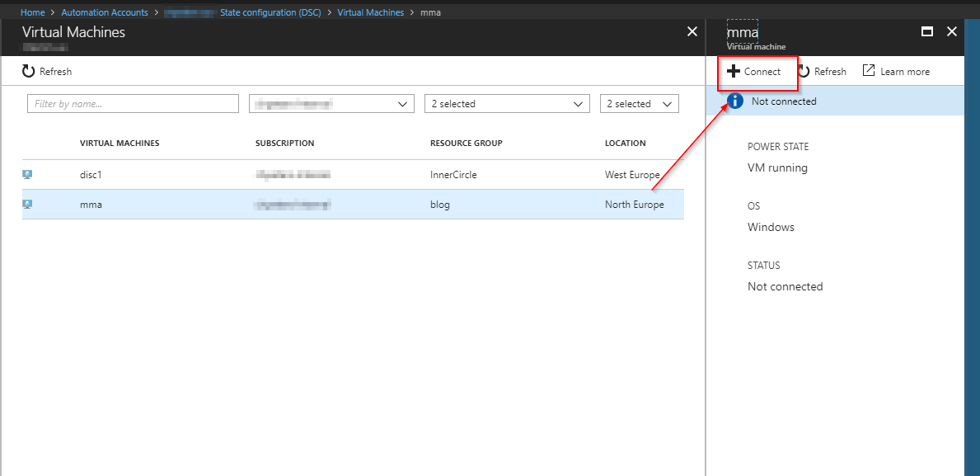The image size is (980, 476).
Task: Open the resource group '2 selected' dropdown
Action: 507,104
